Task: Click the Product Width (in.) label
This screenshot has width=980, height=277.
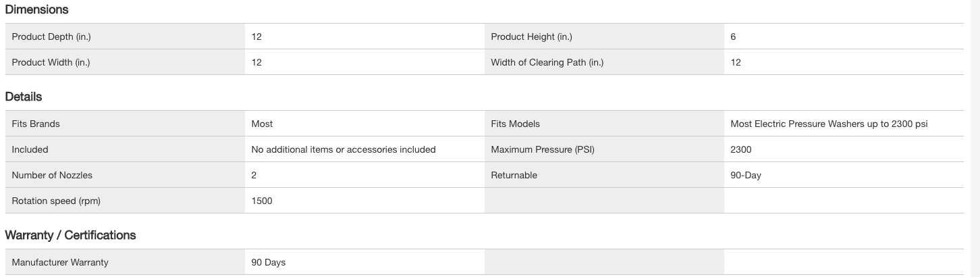Action: pyautogui.click(x=51, y=62)
